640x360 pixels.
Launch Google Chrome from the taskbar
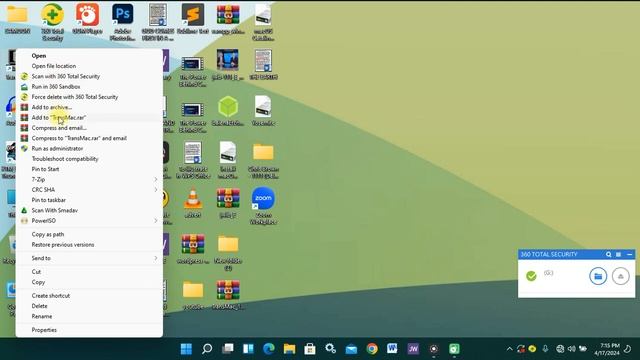tap(372, 349)
